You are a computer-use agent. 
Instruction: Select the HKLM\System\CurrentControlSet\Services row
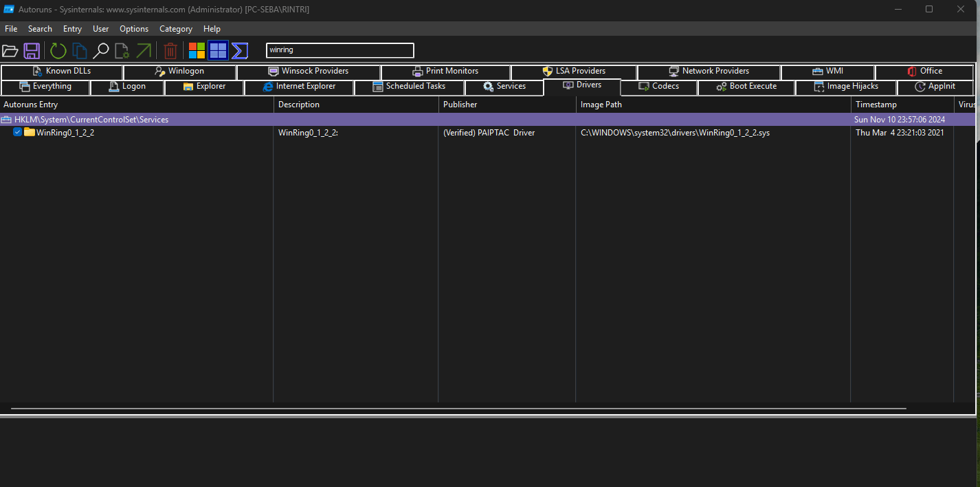487,120
